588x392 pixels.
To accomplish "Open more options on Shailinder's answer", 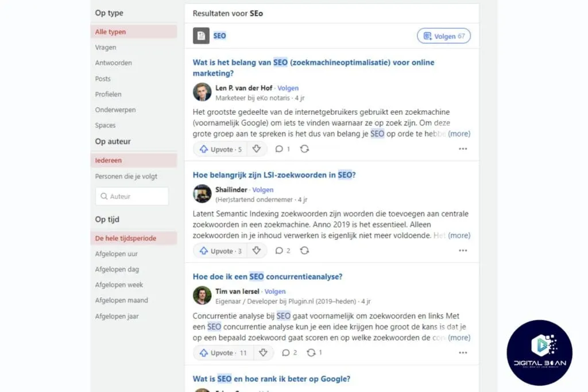I will click(463, 251).
